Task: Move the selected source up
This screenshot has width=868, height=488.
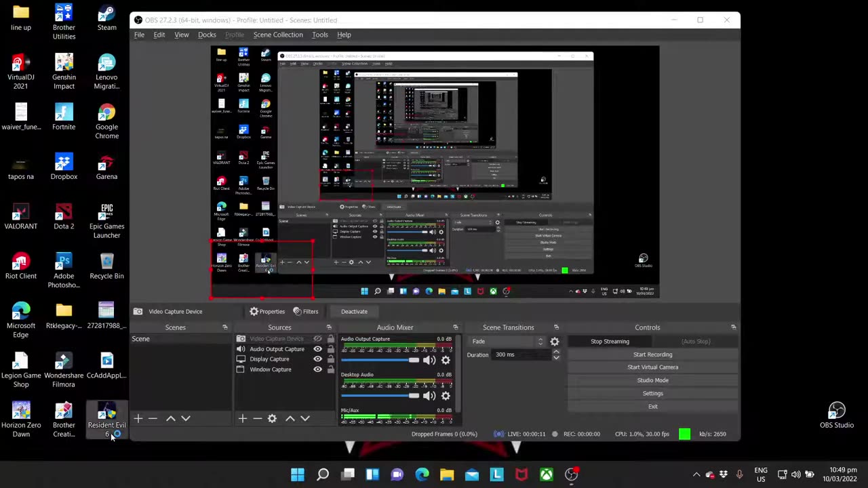Action: (x=290, y=418)
